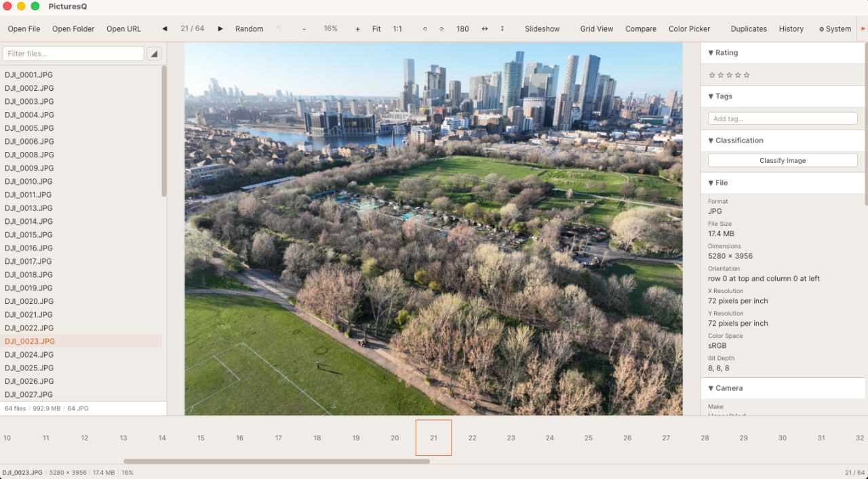The image size is (868, 479).
Task: Focus the Filter files field
Action: pos(73,54)
